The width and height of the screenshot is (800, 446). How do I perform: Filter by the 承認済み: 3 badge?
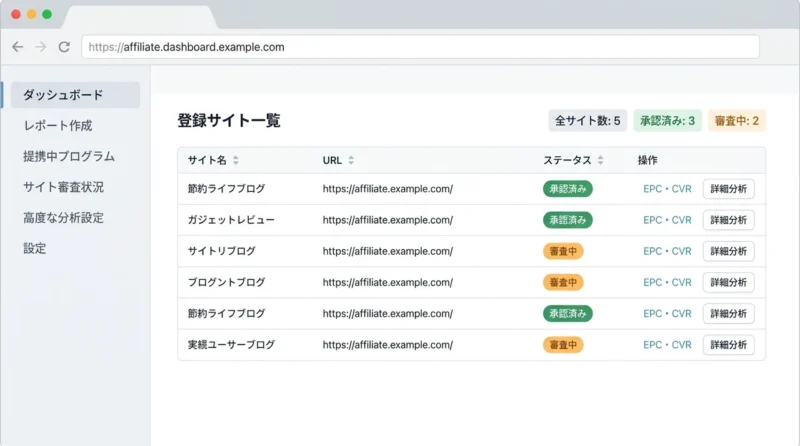(x=667, y=121)
